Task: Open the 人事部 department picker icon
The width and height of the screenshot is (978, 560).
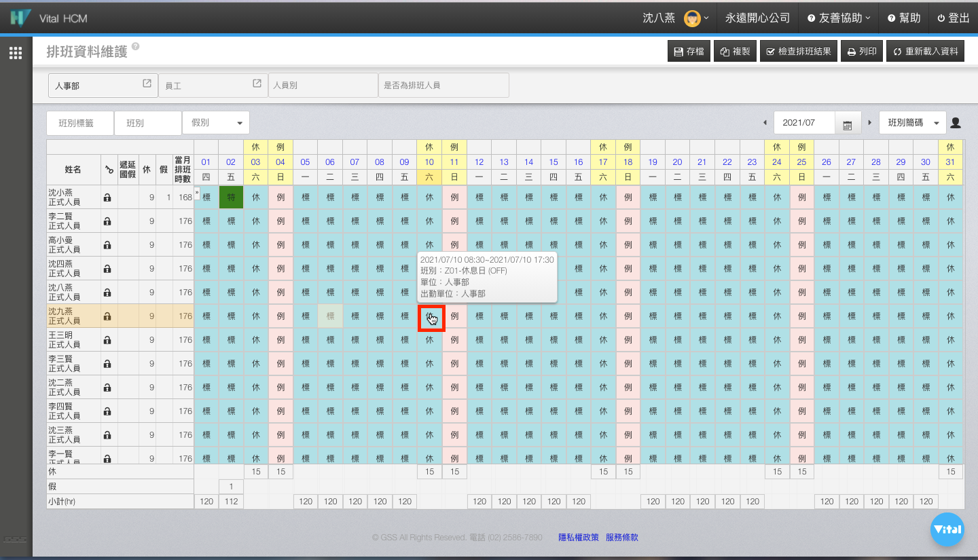Action: (147, 83)
